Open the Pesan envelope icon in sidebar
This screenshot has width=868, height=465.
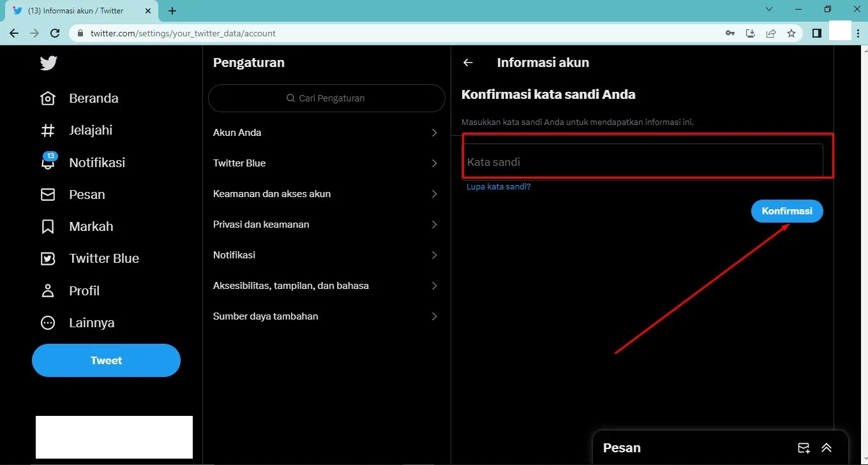48,195
